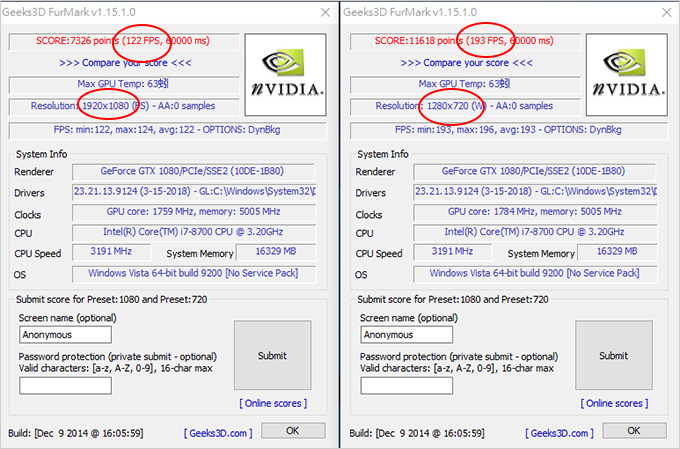Click Build Dec 9 2014 text, left window
The width and height of the screenshot is (680, 449).
click(x=76, y=433)
